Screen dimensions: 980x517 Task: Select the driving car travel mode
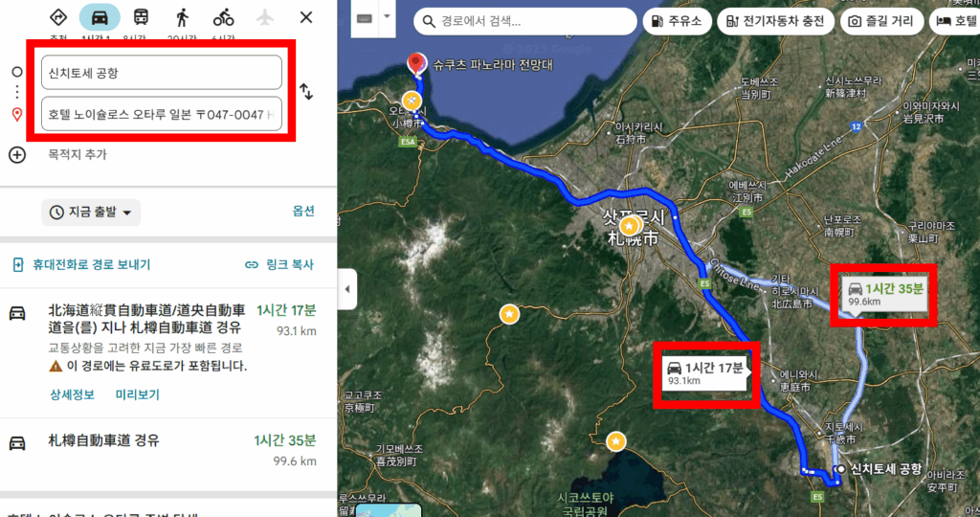tap(100, 17)
